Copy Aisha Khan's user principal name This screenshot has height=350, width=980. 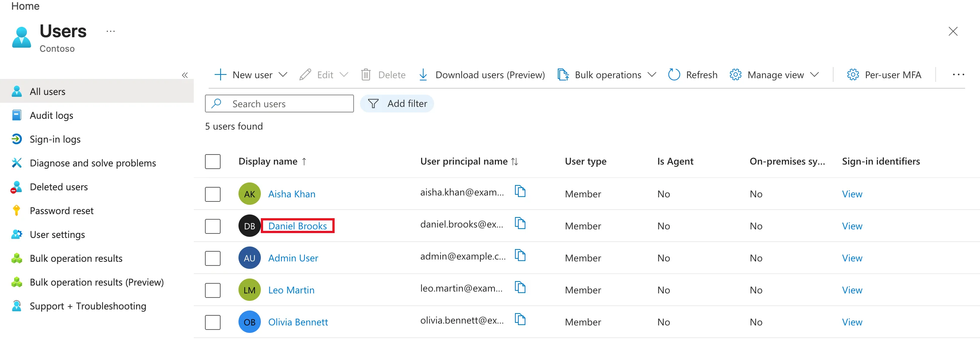pos(520,191)
